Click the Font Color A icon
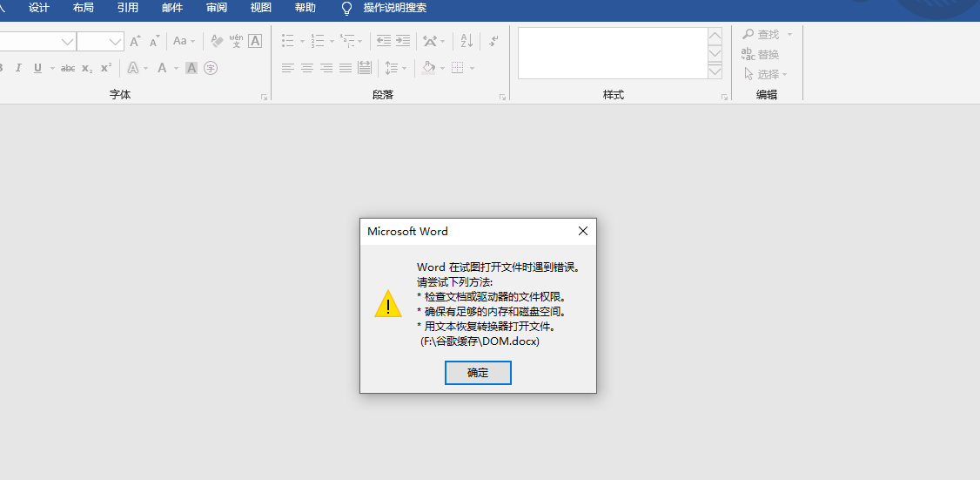This screenshot has width=980, height=480. coord(162,68)
